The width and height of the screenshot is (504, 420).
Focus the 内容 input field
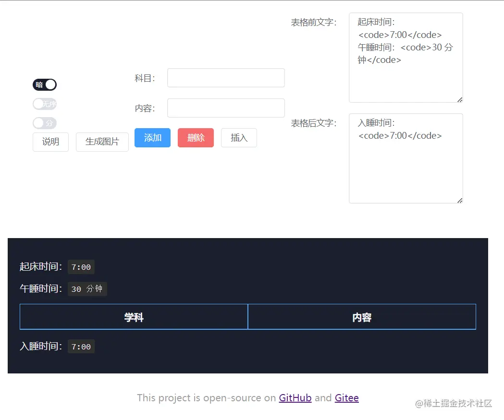pos(225,108)
